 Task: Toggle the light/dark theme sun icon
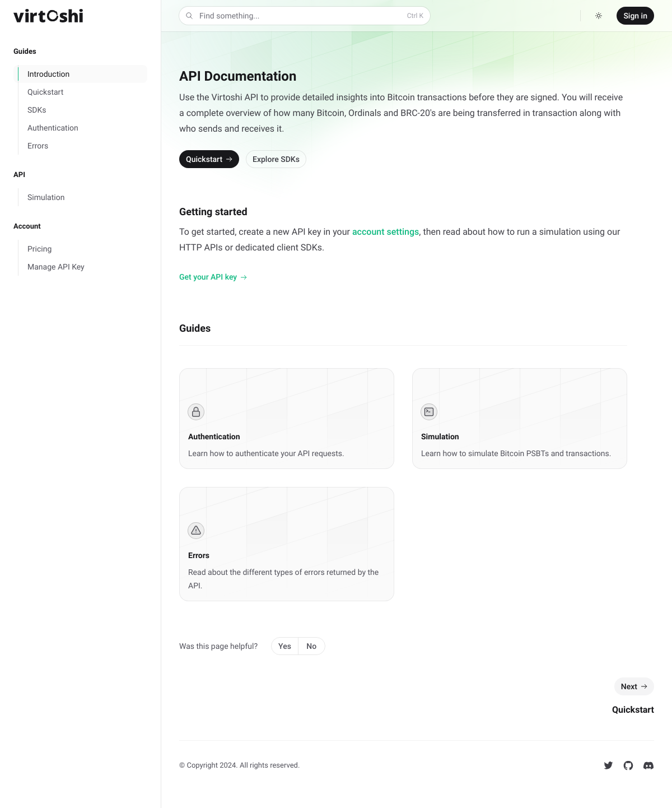click(x=599, y=16)
